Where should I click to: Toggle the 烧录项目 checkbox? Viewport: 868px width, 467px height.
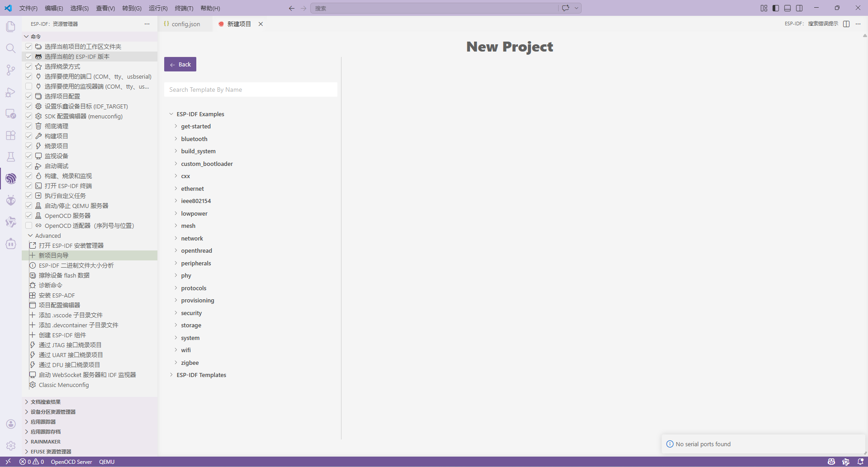point(29,146)
